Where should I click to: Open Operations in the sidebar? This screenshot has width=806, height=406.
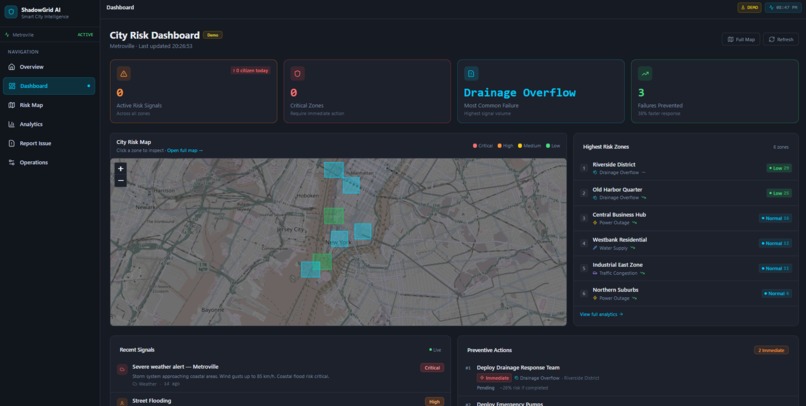point(49,162)
